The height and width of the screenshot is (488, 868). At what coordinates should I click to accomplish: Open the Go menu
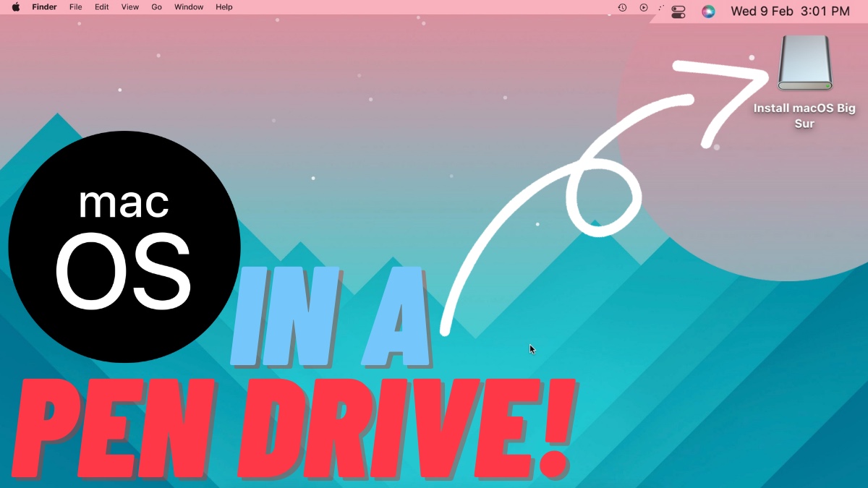(x=156, y=7)
